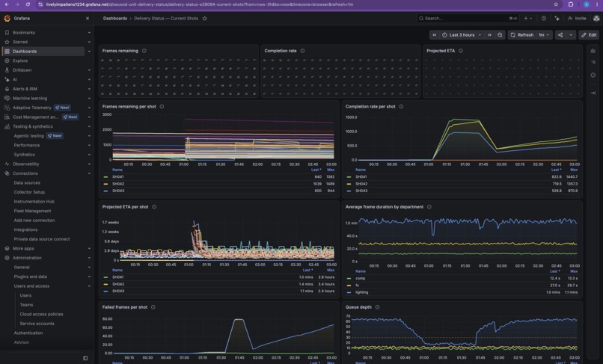Open Explore in the sidebar
Viewport: 603px width, 364px height.
(20, 61)
